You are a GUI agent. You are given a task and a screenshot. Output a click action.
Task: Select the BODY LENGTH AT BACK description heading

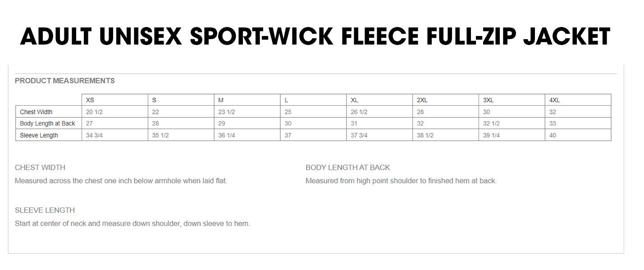click(x=347, y=167)
